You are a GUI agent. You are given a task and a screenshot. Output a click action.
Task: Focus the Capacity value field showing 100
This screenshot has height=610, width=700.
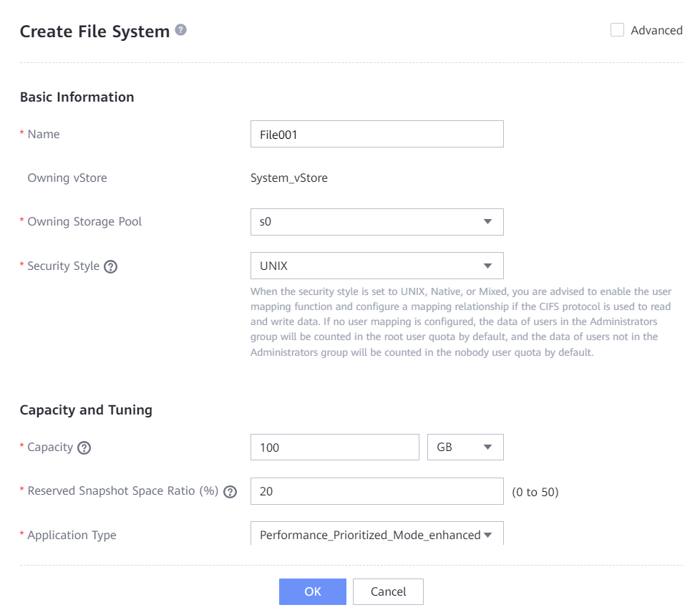click(334, 447)
